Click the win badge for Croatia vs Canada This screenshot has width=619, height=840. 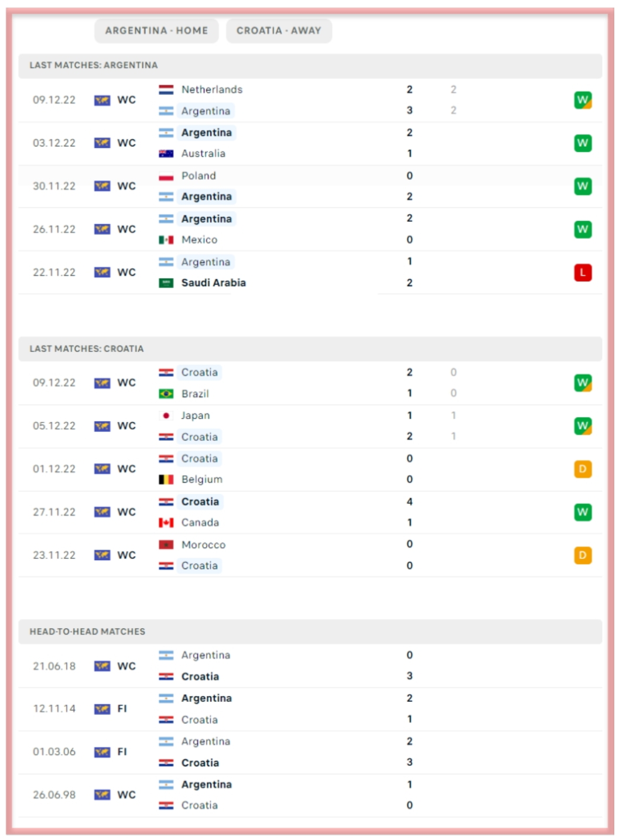(583, 512)
